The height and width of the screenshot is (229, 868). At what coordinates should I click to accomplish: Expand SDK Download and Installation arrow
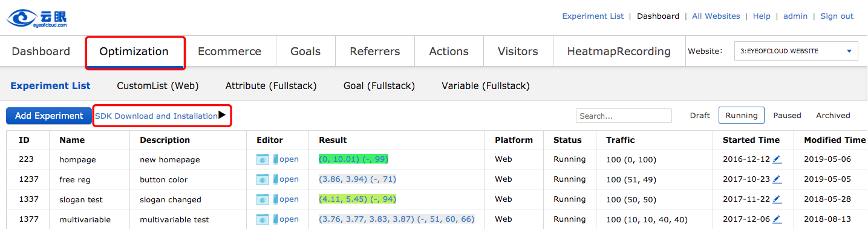click(x=222, y=115)
